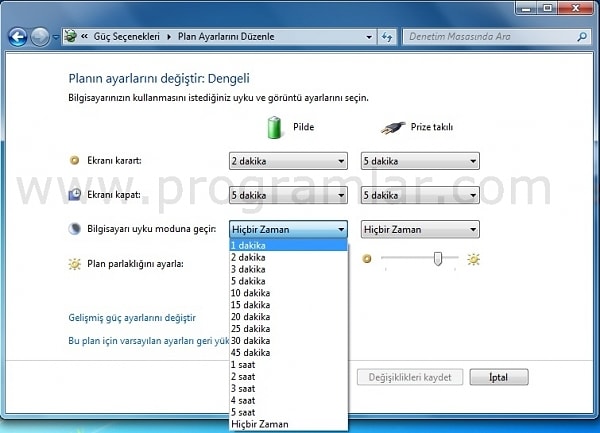This screenshot has width=600, height=433.
Task: Click the bright sun icon beside slider
Action: click(x=473, y=259)
